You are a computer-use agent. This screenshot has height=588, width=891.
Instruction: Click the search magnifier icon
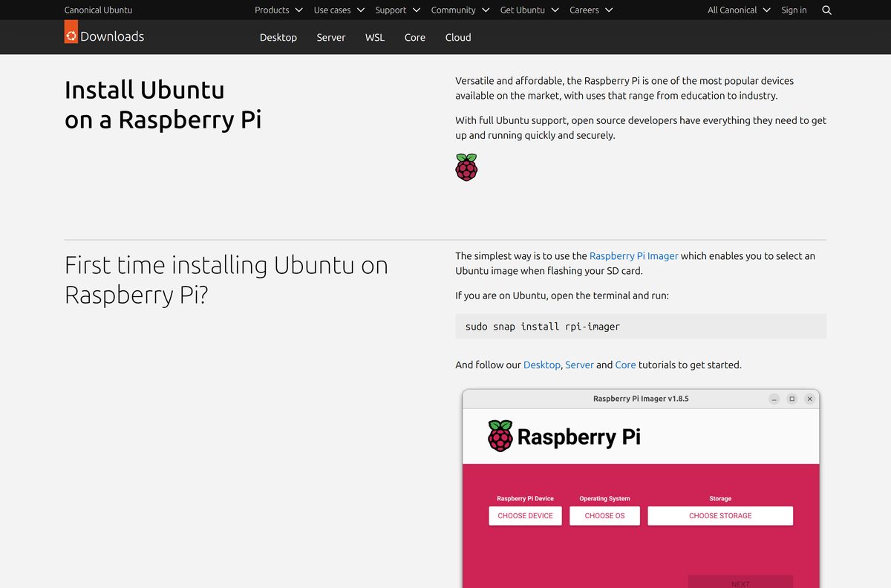[827, 10]
